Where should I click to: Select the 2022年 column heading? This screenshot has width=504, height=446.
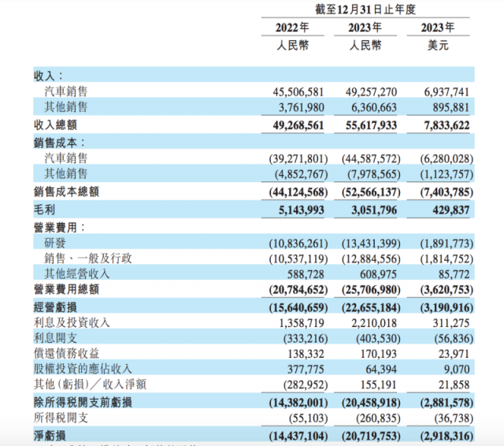(292, 28)
